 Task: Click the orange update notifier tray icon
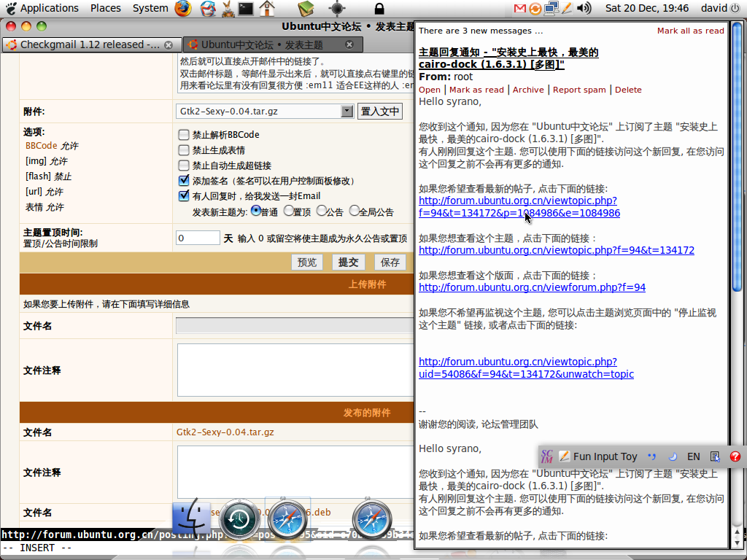click(x=535, y=8)
